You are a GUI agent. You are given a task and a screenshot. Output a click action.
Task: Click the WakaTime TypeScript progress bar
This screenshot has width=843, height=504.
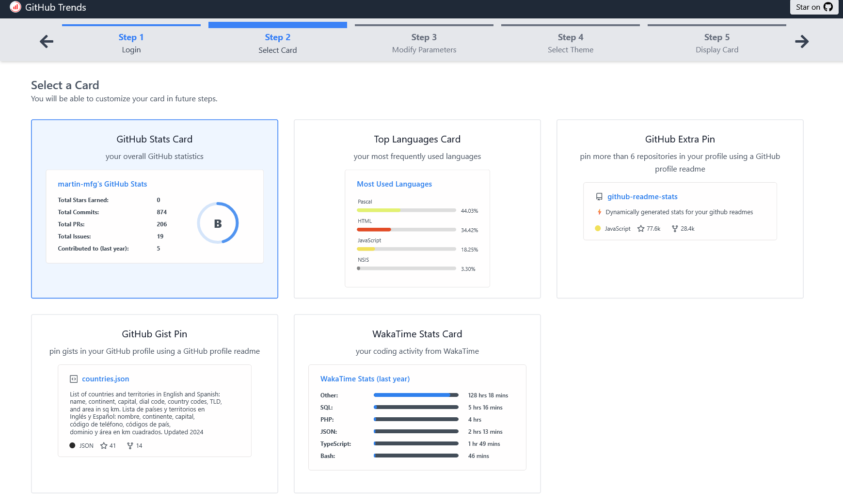(416, 444)
